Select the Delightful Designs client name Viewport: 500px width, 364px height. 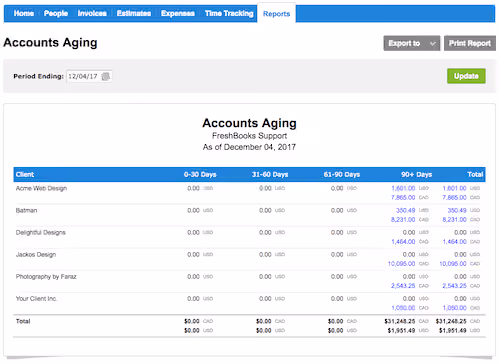coord(41,232)
